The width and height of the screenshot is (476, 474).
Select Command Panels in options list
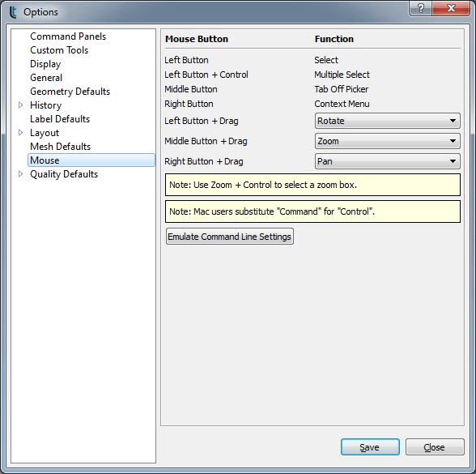(68, 36)
